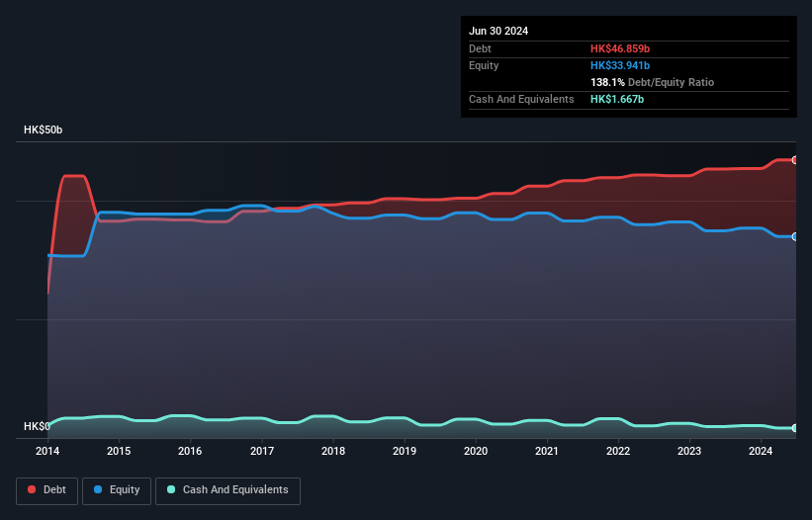Click the 2016 axis label
Screen dimensions: 812x520
(190, 451)
